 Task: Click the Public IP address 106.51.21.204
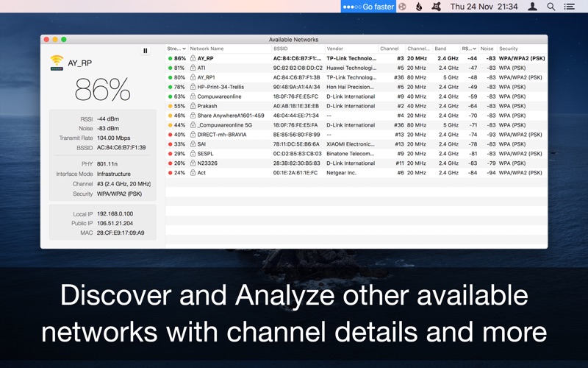pos(115,224)
